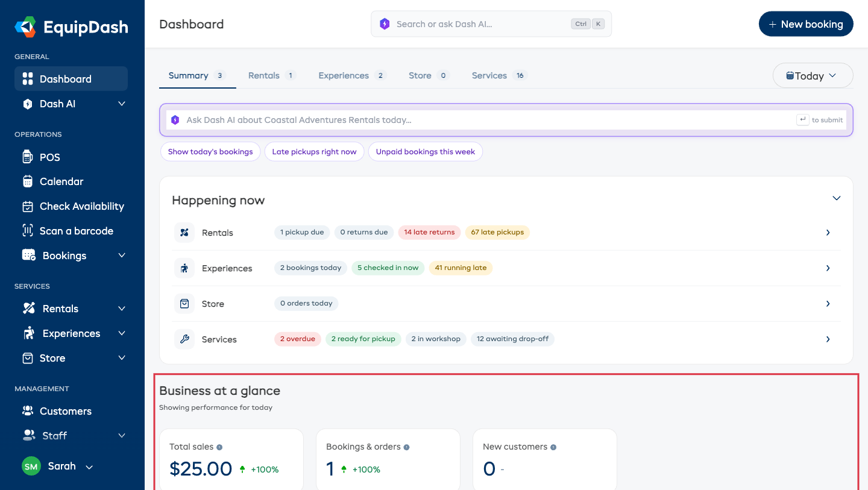Click Unpaid bookings this week suggestion

click(426, 152)
